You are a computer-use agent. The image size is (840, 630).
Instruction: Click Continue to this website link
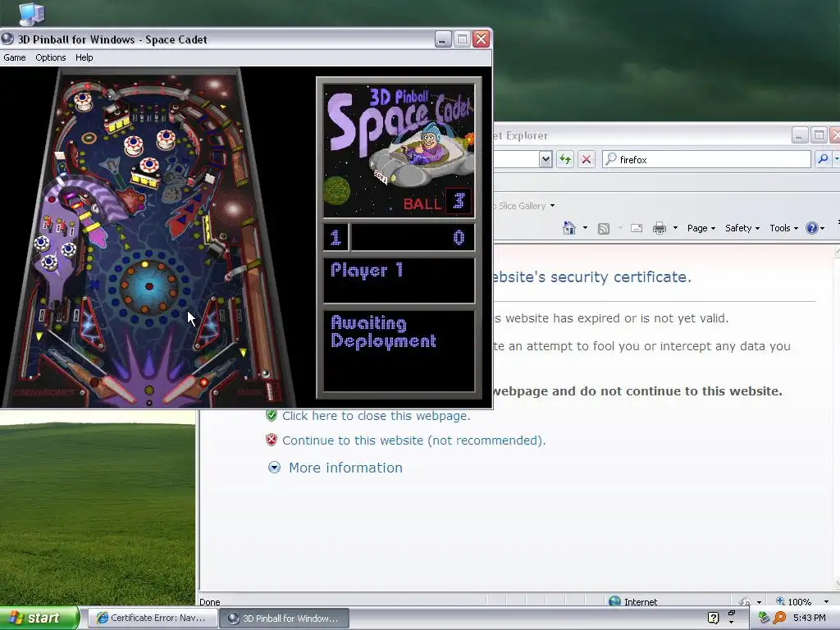point(413,441)
